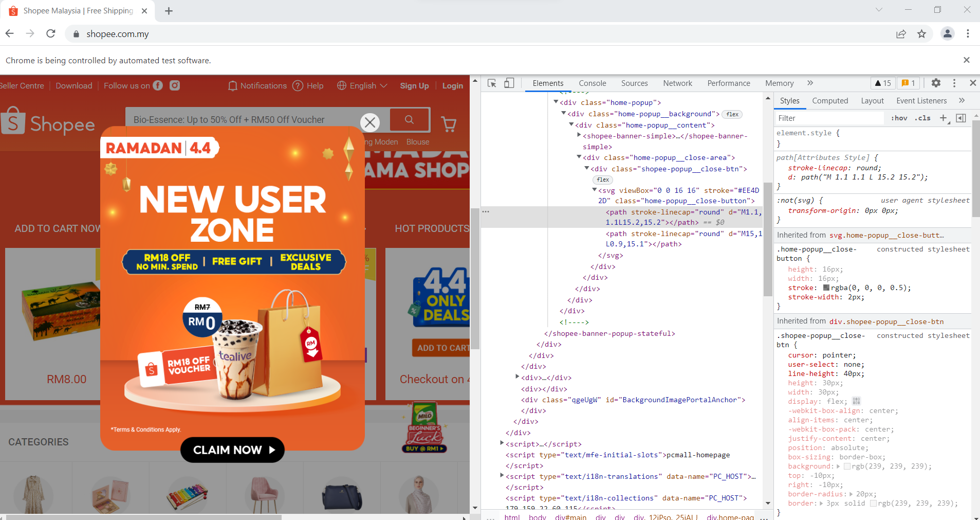Open the stroke rgba(0, 0, 0, 0.5) color swatch
This screenshot has height=520, width=980.
point(826,288)
